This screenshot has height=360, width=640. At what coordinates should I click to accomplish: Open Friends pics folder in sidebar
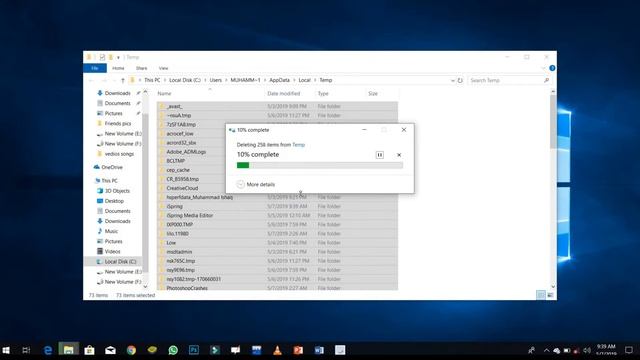point(118,123)
